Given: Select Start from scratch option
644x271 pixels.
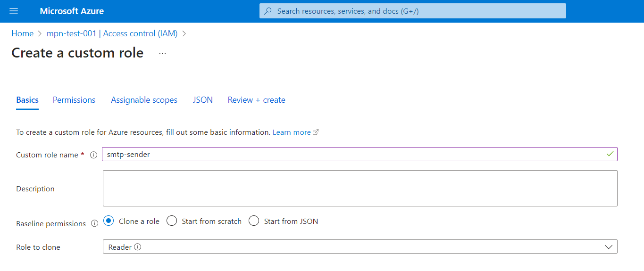Looking at the screenshot, I should point(172,221).
